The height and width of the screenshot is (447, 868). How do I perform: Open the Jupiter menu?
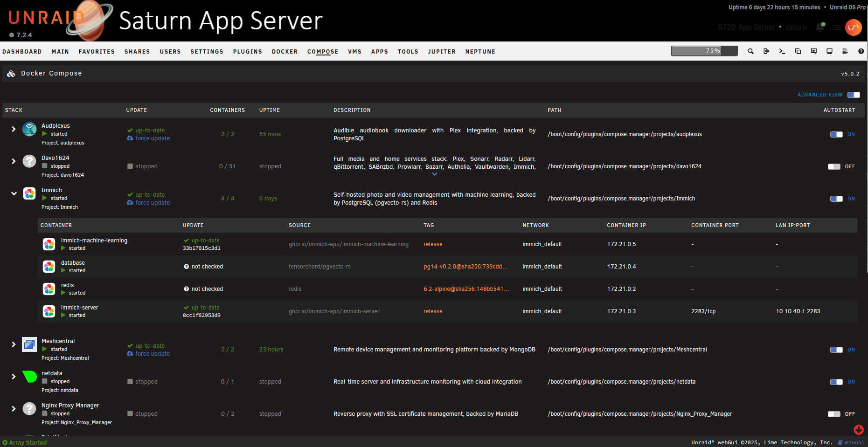point(442,52)
